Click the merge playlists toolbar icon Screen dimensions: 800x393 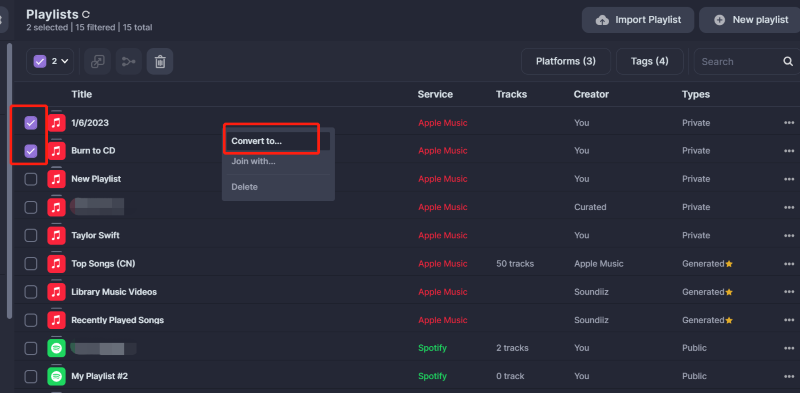(129, 62)
